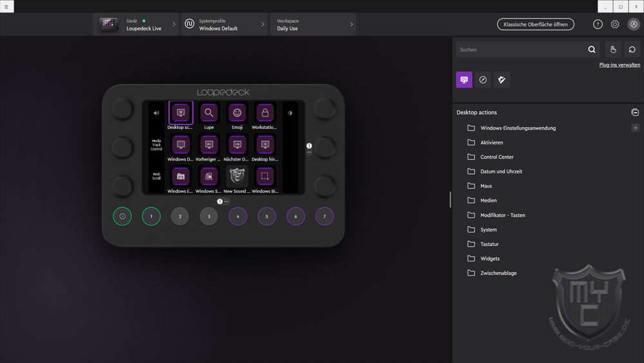Click the touch gesture icon beside search
644x363 pixels.
613,50
